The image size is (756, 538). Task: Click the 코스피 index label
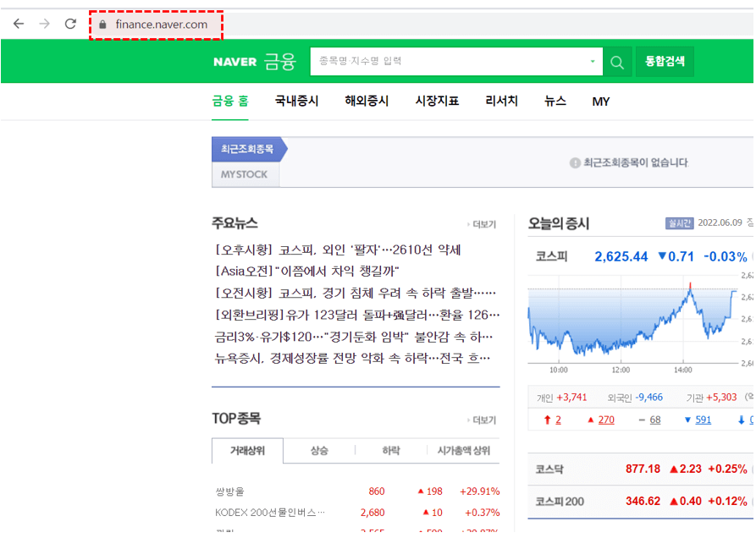click(x=552, y=256)
